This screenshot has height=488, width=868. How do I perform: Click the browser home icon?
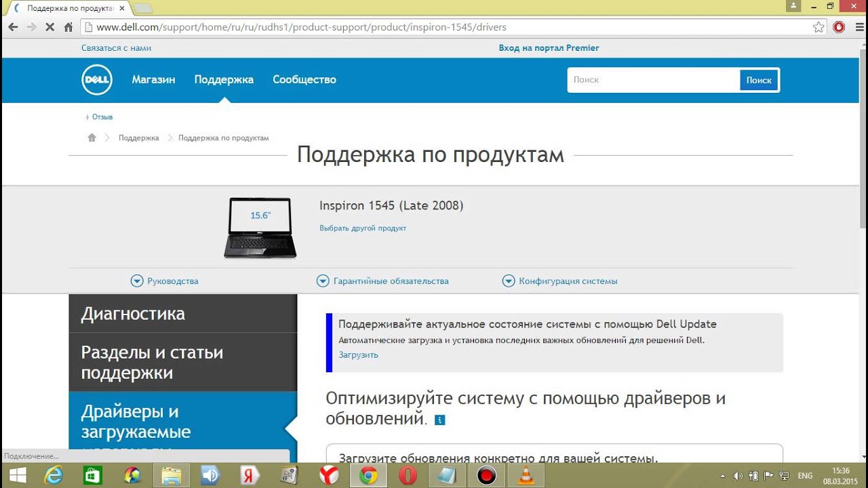click(x=68, y=27)
